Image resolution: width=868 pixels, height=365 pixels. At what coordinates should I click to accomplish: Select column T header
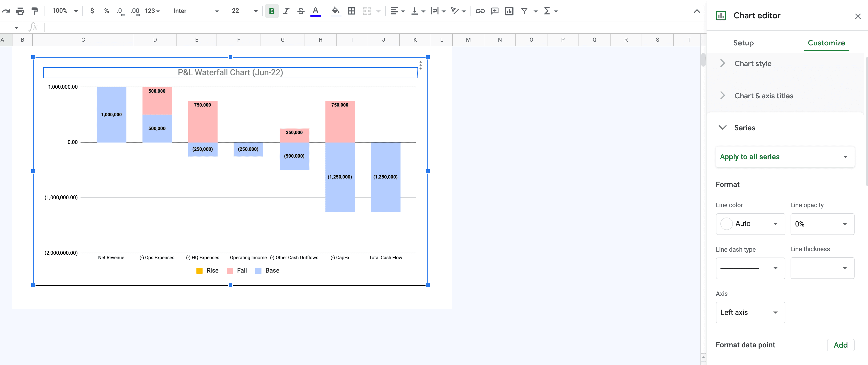[689, 40]
